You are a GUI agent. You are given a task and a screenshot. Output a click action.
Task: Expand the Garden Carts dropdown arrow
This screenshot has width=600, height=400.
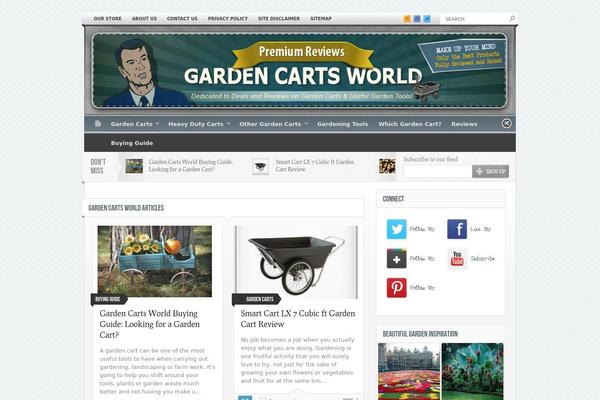coord(157,124)
